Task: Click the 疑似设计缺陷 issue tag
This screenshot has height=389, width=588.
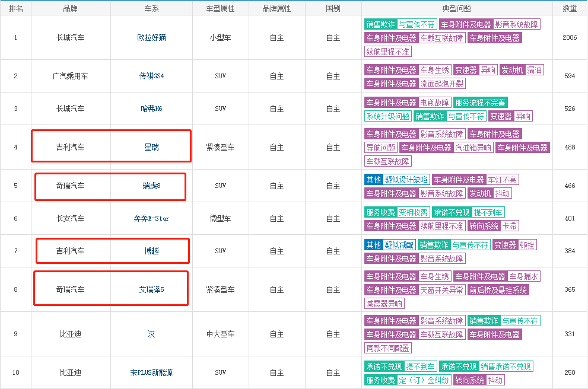Action: tap(406, 180)
